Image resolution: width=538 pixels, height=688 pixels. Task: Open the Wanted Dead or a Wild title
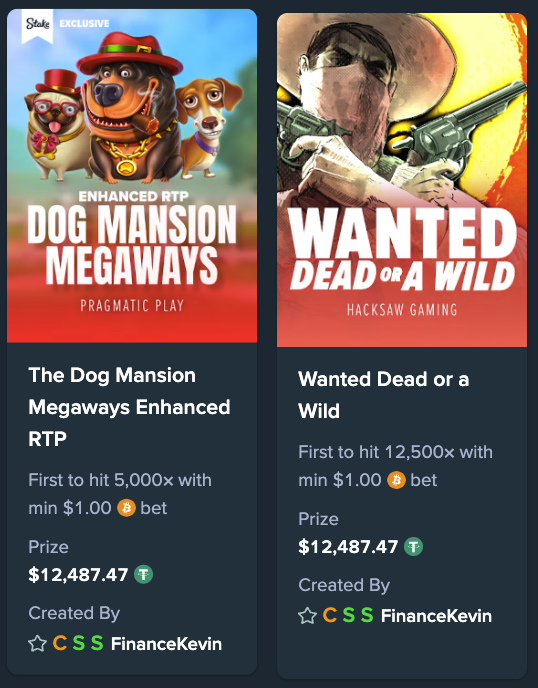[x=384, y=395]
